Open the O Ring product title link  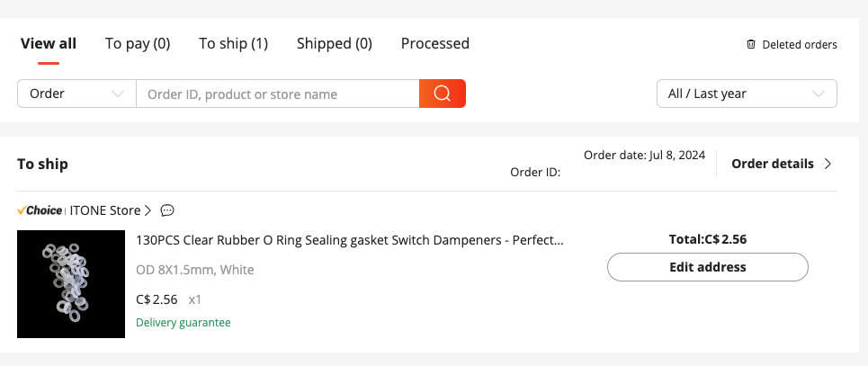tap(349, 240)
